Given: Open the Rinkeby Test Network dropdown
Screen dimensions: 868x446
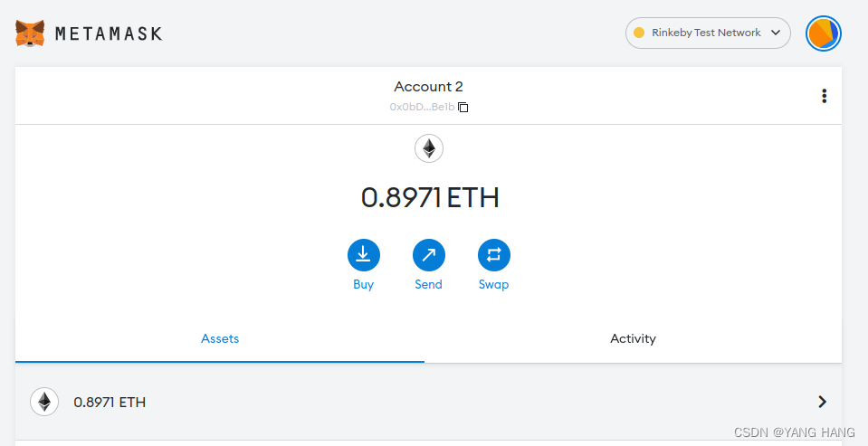Looking at the screenshot, I should [708, 33].
